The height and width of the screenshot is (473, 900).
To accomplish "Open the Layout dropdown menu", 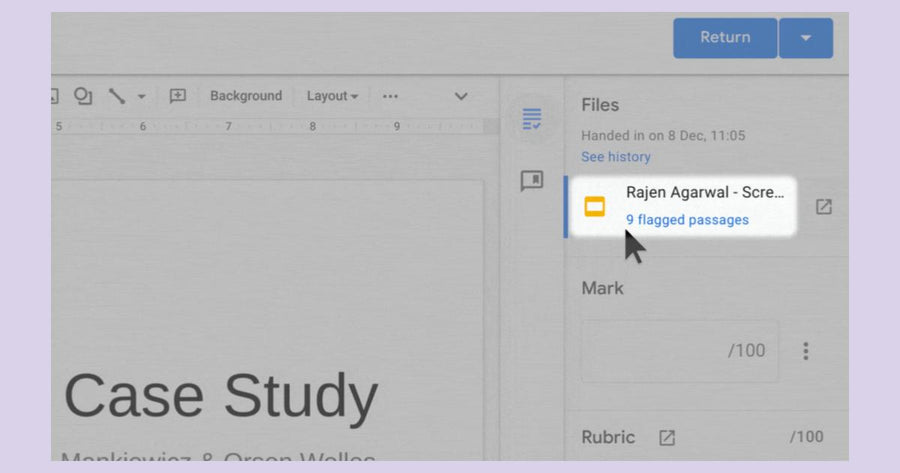I will (x=332, y=96).
